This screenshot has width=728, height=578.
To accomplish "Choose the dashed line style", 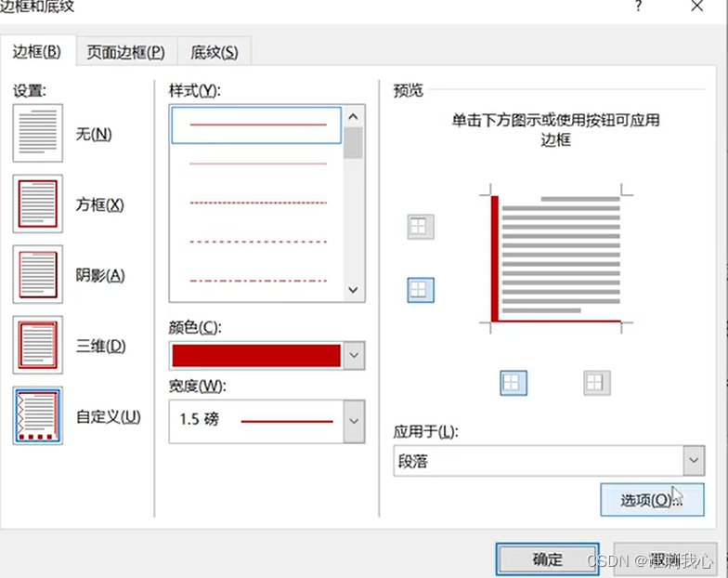I will pos(258,242).
